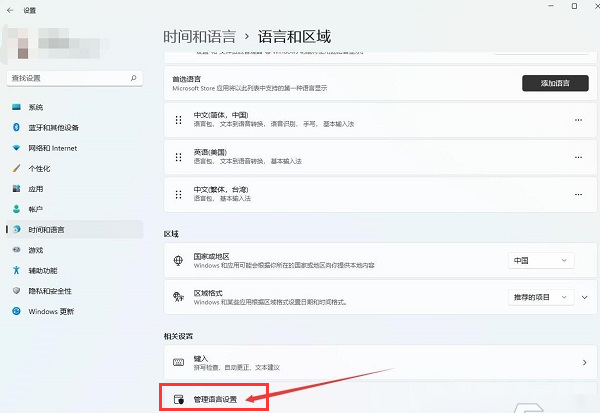Maximize the Settings window

(574, 6)
